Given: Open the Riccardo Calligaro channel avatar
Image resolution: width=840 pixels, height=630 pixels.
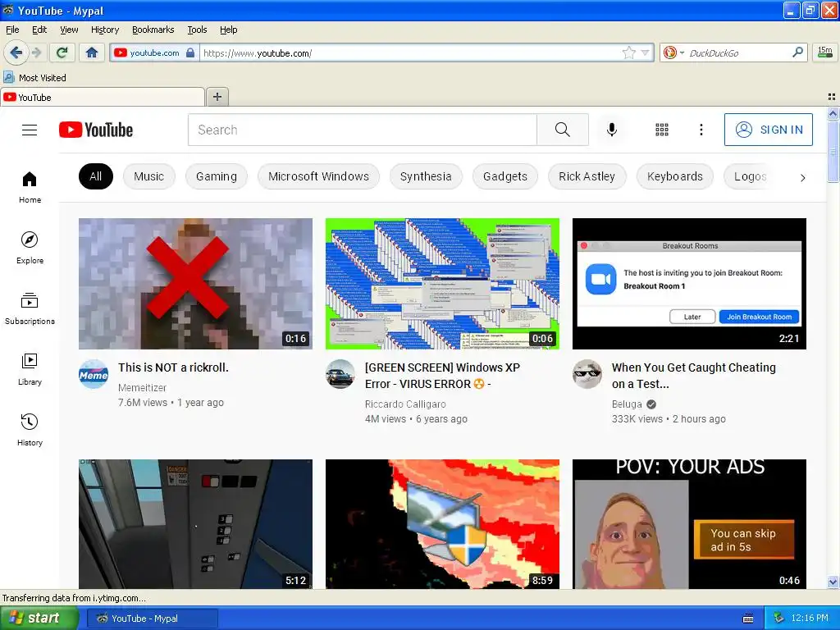Looking at the screenshot, I should pyautogui.click(x=340, y=374).
